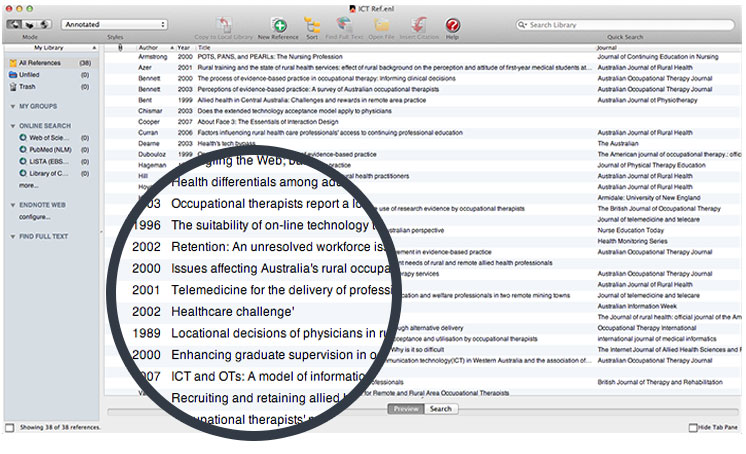The image size is (746, 454).
Task: Click the Trash can icon
Action: (13, 87)
